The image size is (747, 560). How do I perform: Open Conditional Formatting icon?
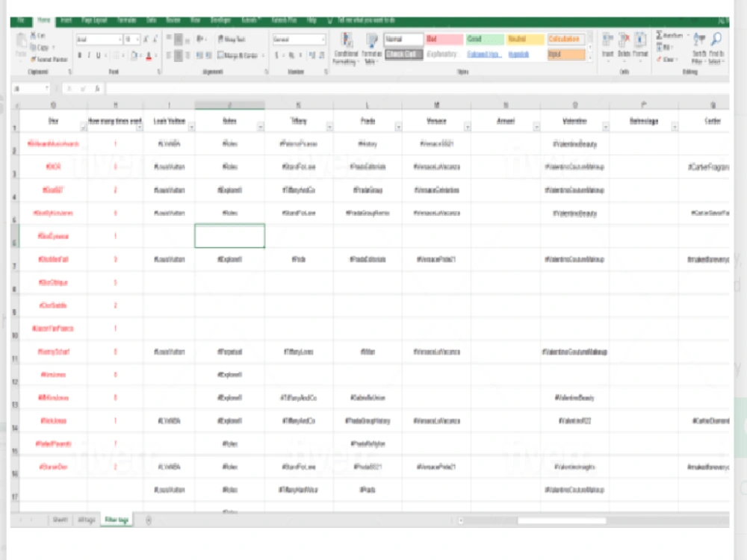[347, 40]
